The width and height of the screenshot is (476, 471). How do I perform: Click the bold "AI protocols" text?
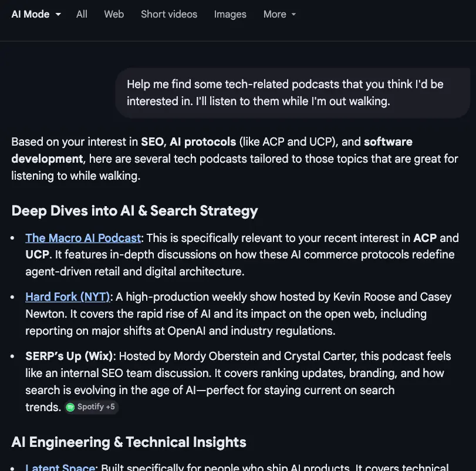pos(202,142)
